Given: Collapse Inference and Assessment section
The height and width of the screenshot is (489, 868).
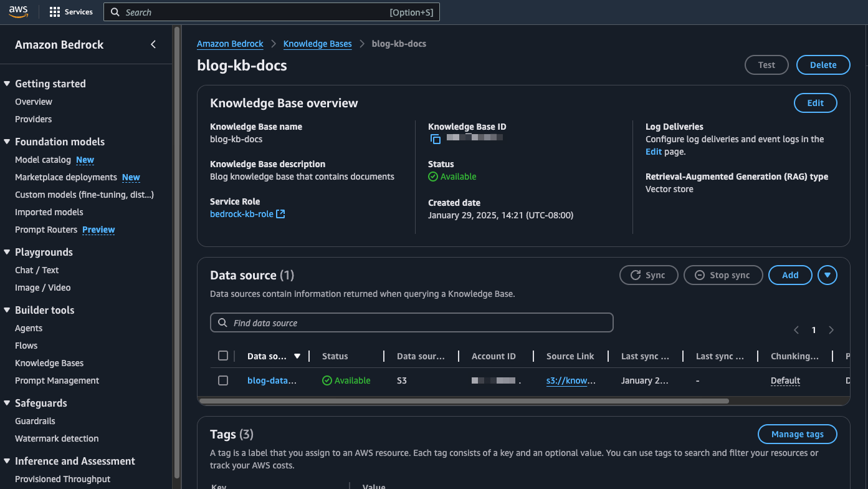Looking at the screenshot, I should [x=7, y=461].
